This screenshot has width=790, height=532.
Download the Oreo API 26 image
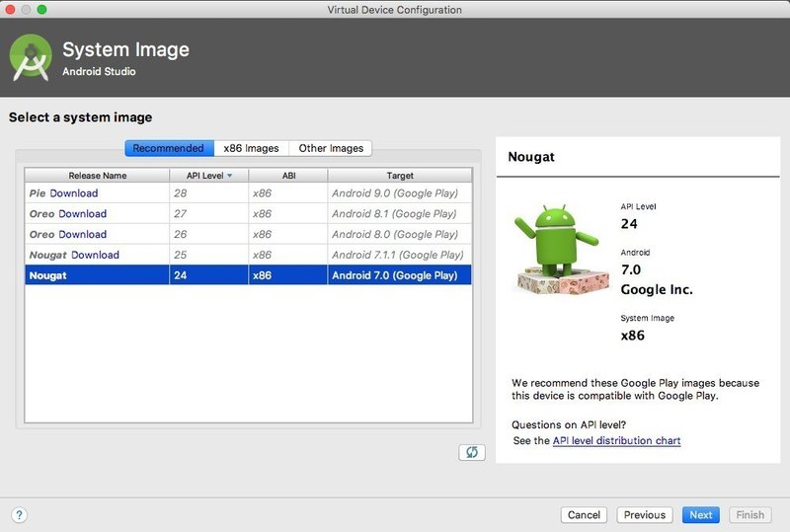[83, 234]
